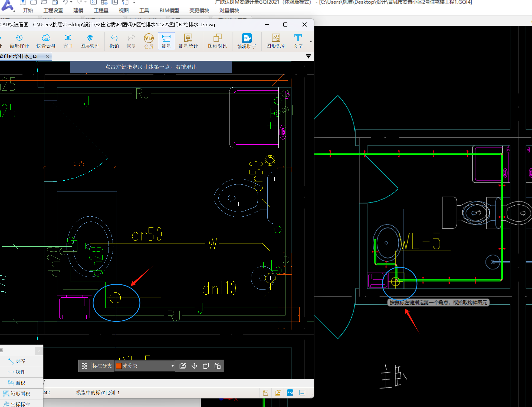The image size is (532, 407).
Task: Click the 恢复 redo icon
Action: point(131,41)
